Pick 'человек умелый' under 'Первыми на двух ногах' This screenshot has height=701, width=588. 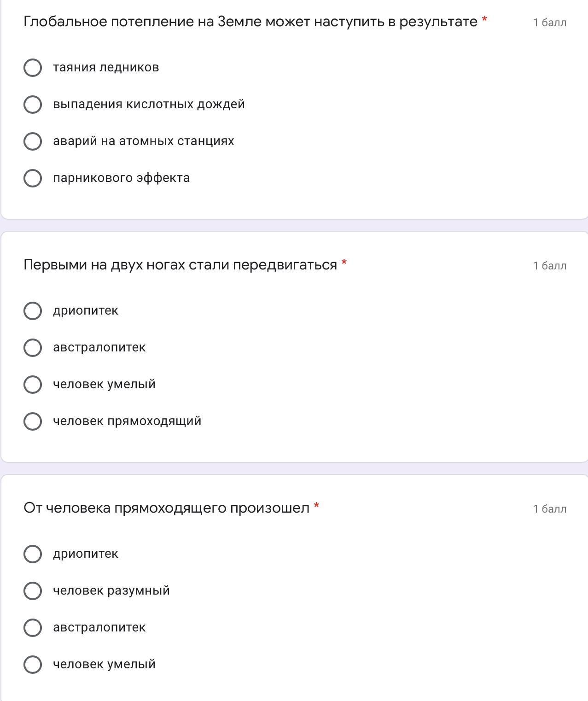click(33, 385)
